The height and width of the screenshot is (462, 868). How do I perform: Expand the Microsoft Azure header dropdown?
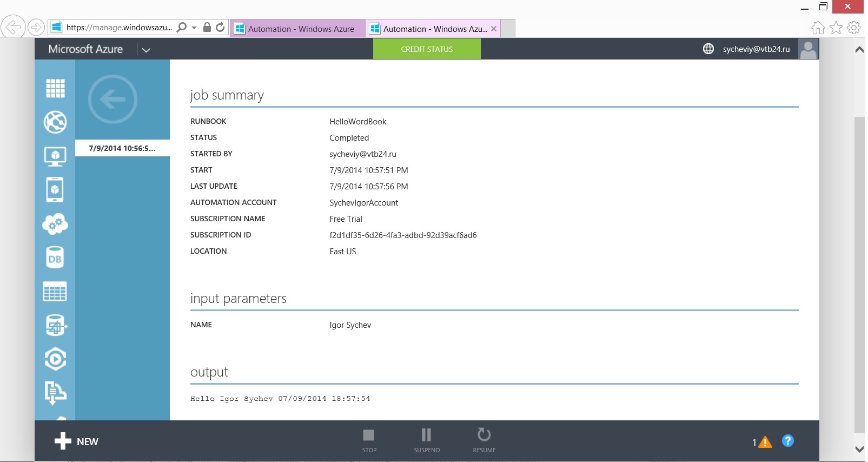[146, 50]
